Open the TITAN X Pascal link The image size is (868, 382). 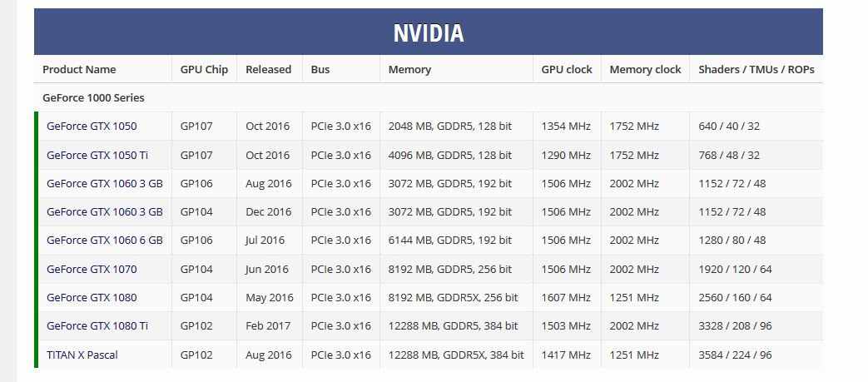82,355
